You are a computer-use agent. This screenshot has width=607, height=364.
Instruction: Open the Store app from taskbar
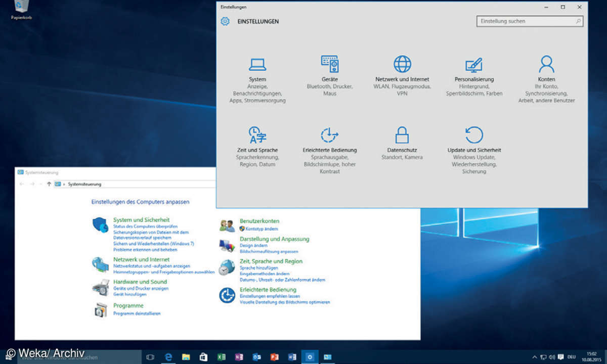pos(203,356)
